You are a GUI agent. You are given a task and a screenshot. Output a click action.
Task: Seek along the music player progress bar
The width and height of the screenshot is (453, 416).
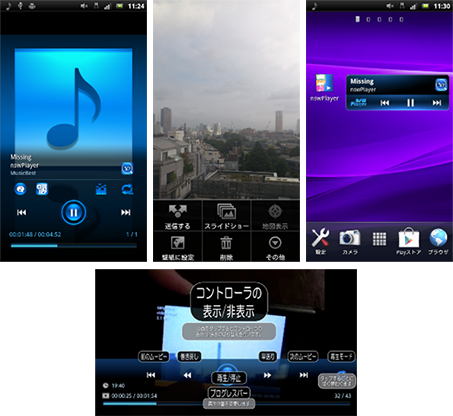pyautogui.click(x=74, y=246)
